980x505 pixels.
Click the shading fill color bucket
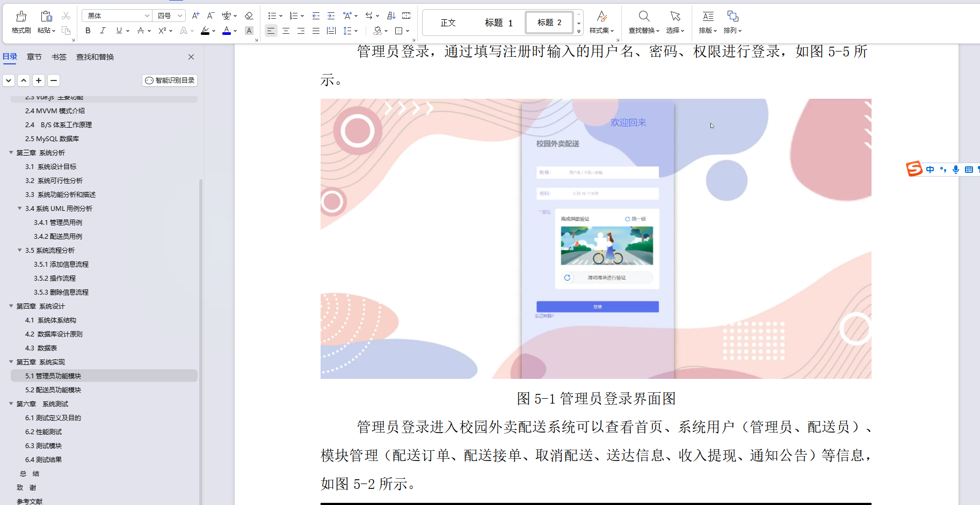tap(378, 31)
